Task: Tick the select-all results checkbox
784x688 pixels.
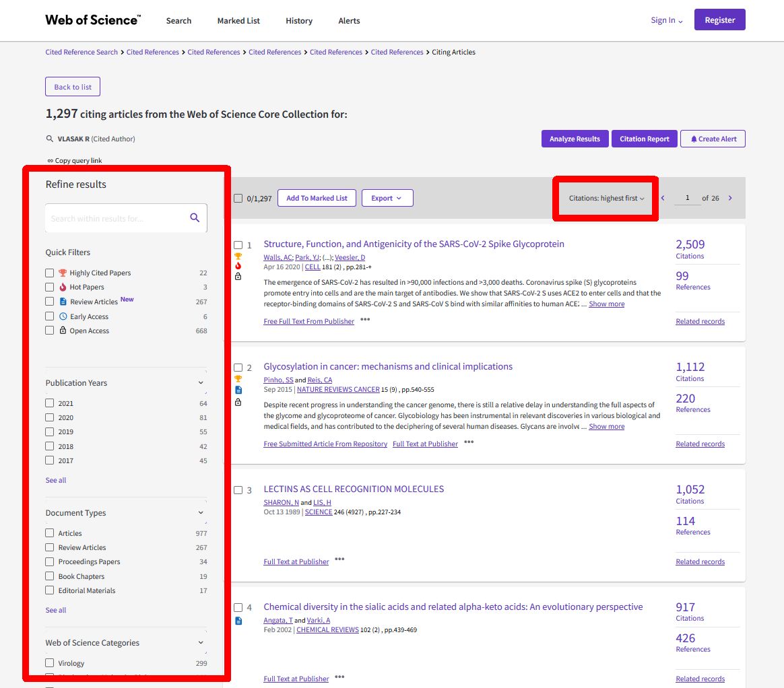Action: (238, 199)
